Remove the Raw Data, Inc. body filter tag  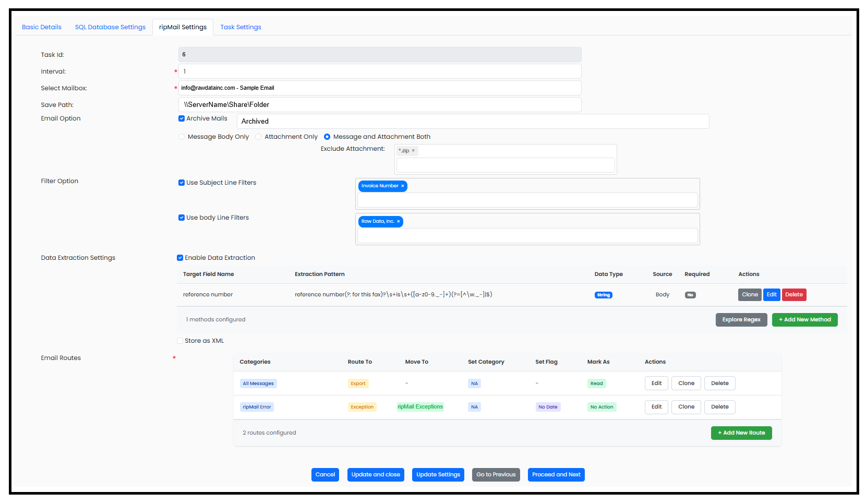tap(398, 221)
